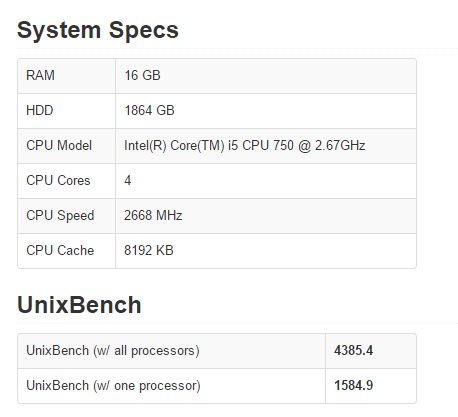Click the UnixBench heading
The height and width of the screenshot is (417, 458).
(x=79, y=305)
